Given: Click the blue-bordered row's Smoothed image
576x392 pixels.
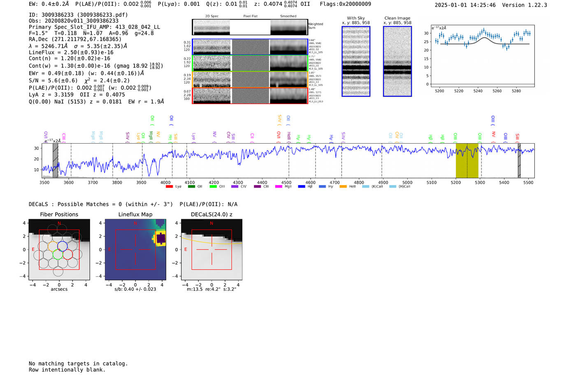Looking at the screenshot, I should 288,47.
